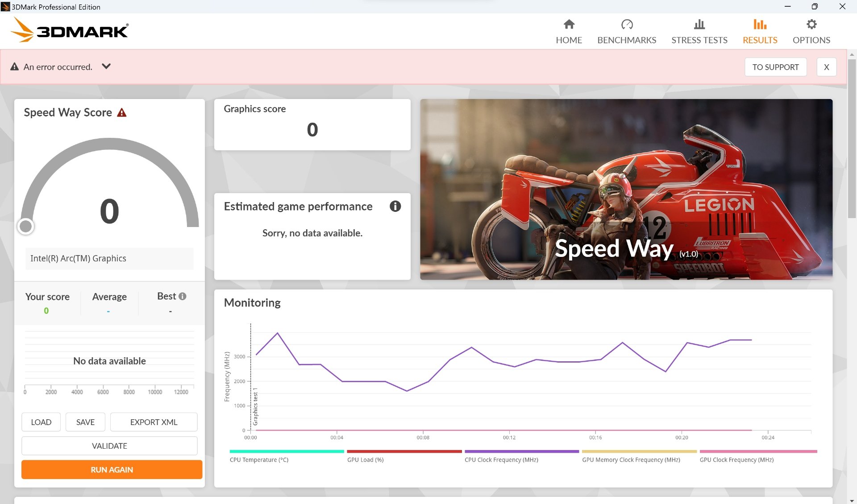Go to the HOME tab
Viewport: 857px width, 504px height.
coord(569,31)
